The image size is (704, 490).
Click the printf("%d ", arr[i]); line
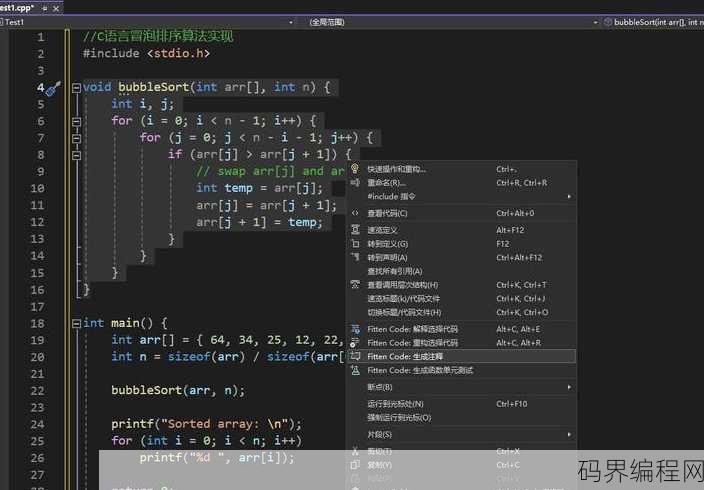pos(217,458)
